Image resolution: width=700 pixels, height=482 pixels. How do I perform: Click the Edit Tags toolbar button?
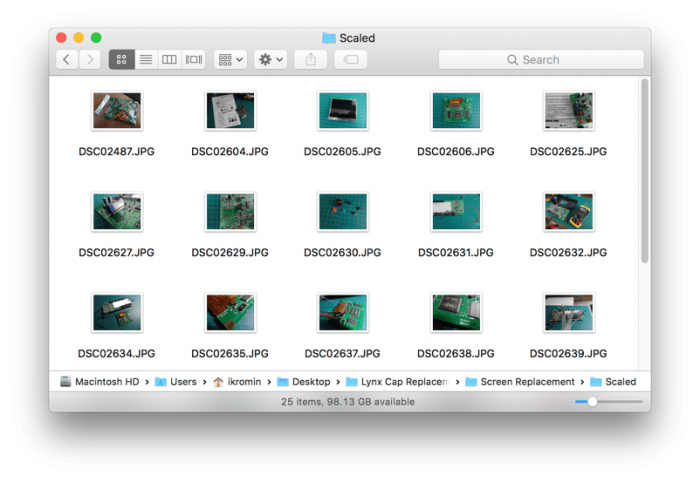(351, 59)
